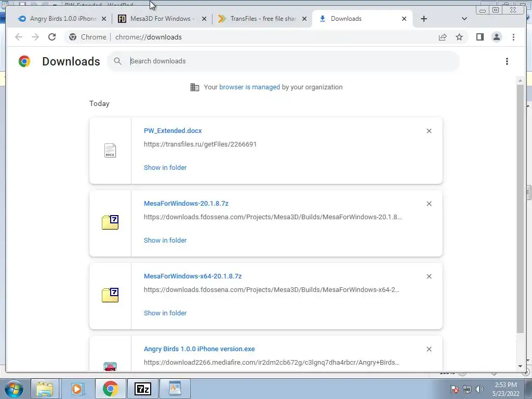
Task: Click the docx file icon for PW_Extended
Action: click(x=110, y=151)
